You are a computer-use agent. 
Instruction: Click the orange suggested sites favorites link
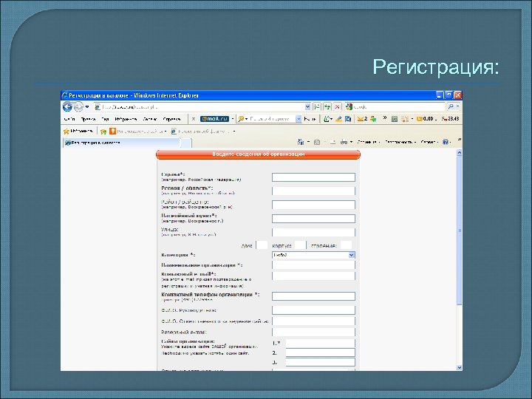click(138, 132)
